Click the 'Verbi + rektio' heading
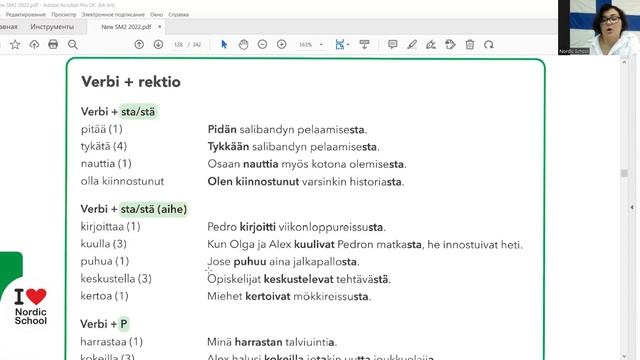 [131, 82]
